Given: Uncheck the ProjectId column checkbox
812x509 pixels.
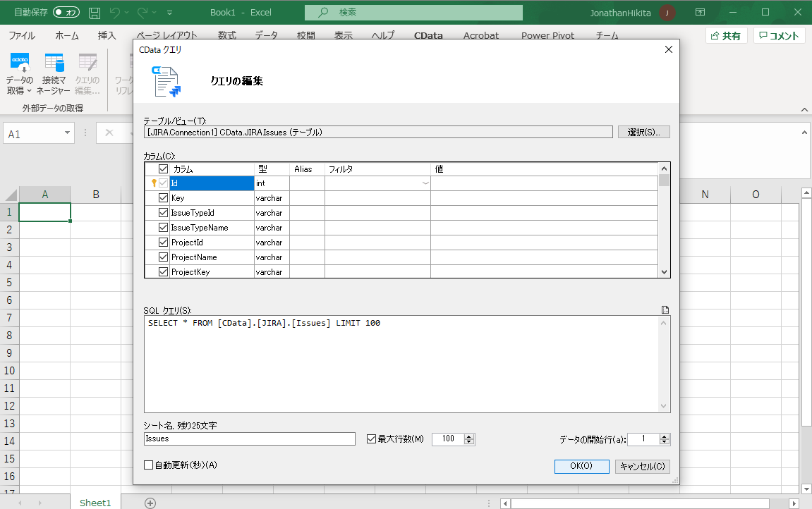Looking at the screenshot, I should click(163, 242).
